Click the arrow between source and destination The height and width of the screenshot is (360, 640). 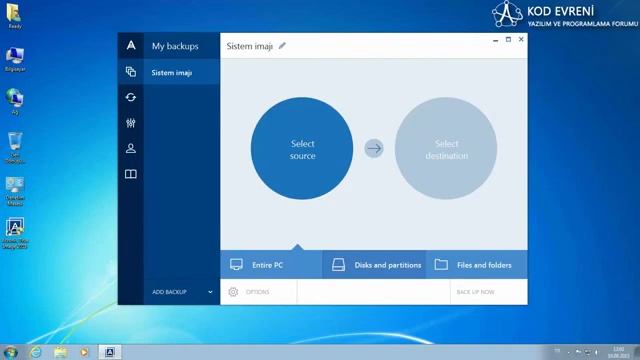coord(374,149)
